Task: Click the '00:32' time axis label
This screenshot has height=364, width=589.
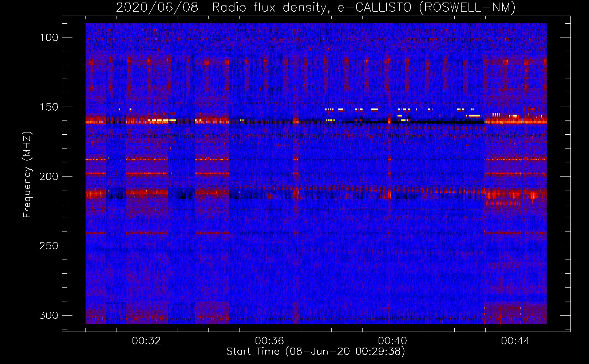Action: click(x=147, y=341)
